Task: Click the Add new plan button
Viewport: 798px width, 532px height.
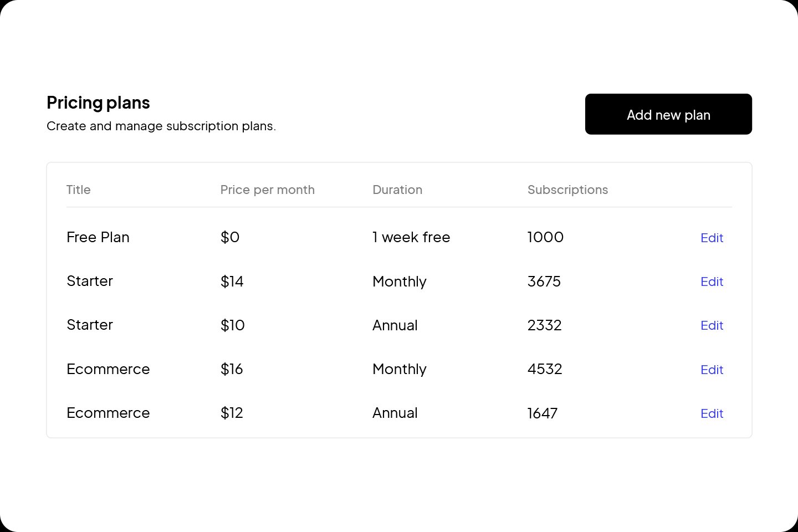Action: [x=668, y=114]
